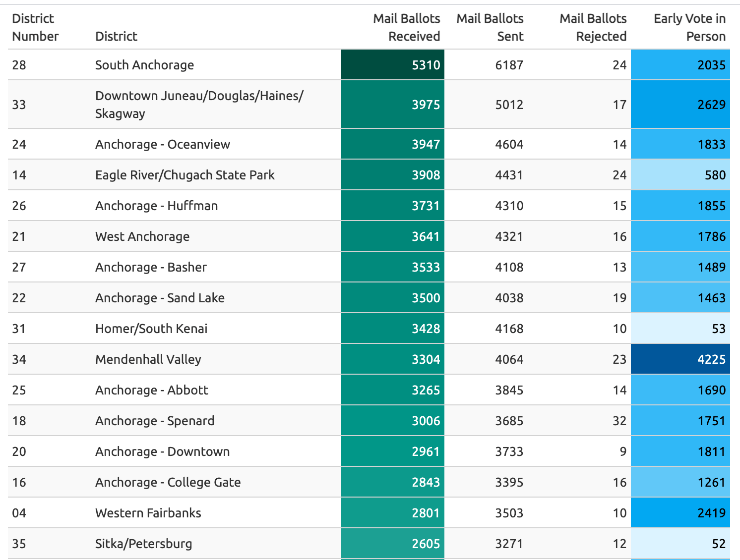Click the Anchorage - Sand Lake district name
The height and width of the screenshot is (560, 740).
click(x=160, y=298)
